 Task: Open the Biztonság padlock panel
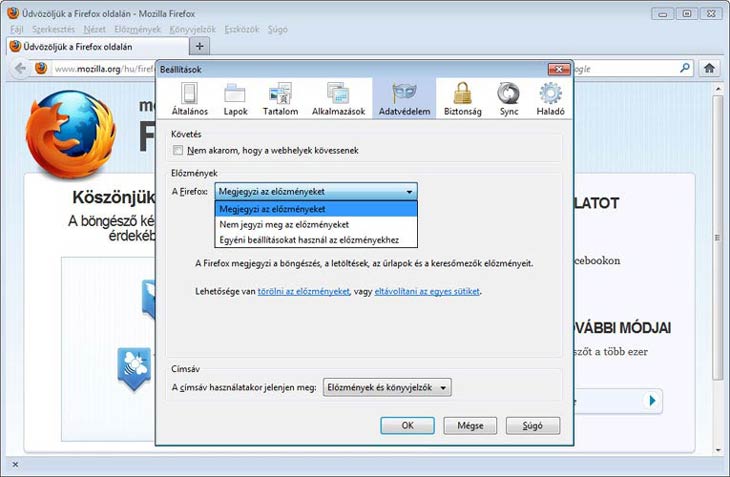coord(462,98)
